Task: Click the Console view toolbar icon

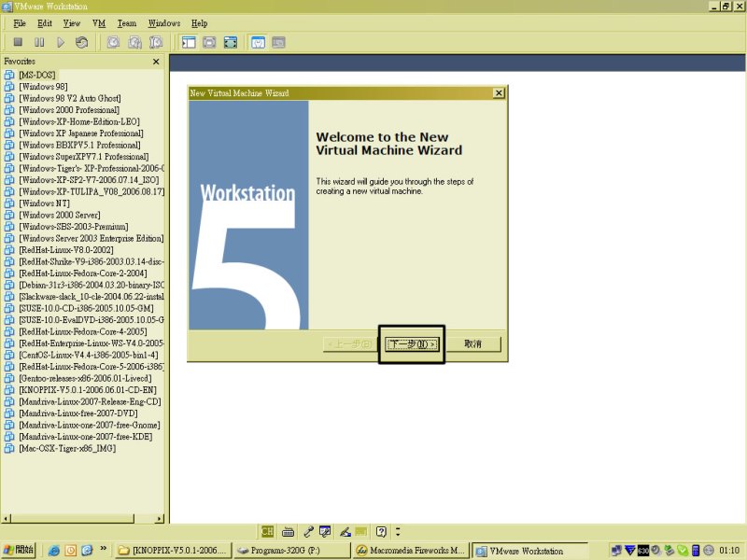Action: coord(278,42)
